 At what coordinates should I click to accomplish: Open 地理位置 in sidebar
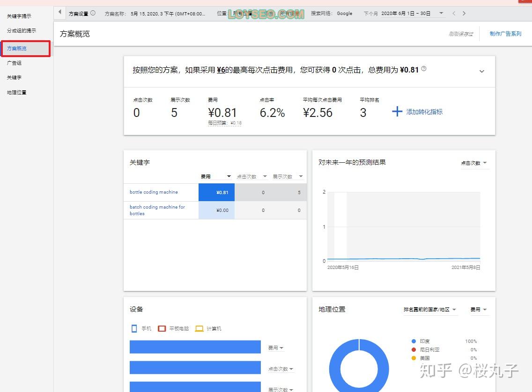pos(17,93)
